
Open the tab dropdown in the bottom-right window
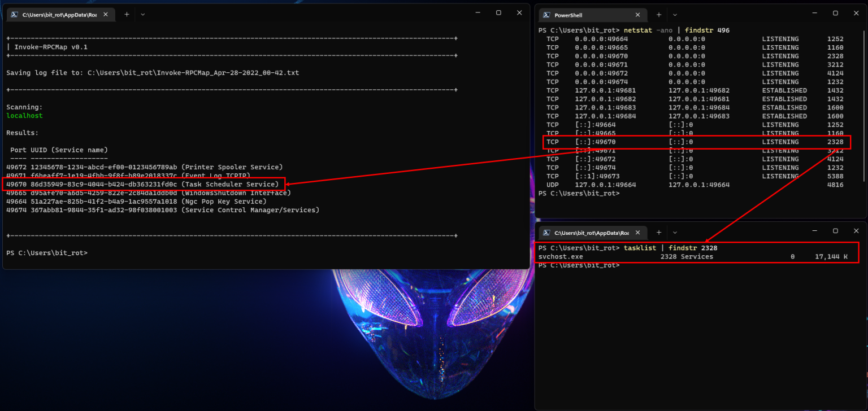(675, 232)
